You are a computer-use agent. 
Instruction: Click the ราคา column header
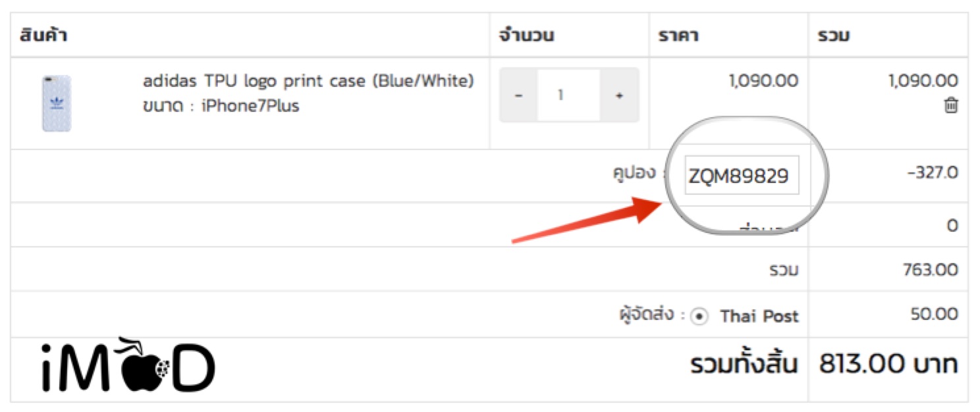pyautogui.click(x=678, y=35)
